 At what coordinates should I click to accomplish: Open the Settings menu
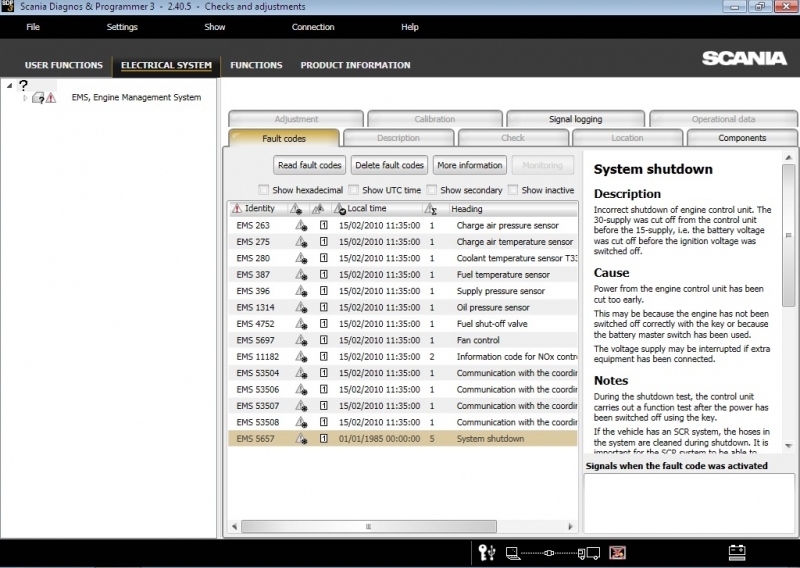122,27
